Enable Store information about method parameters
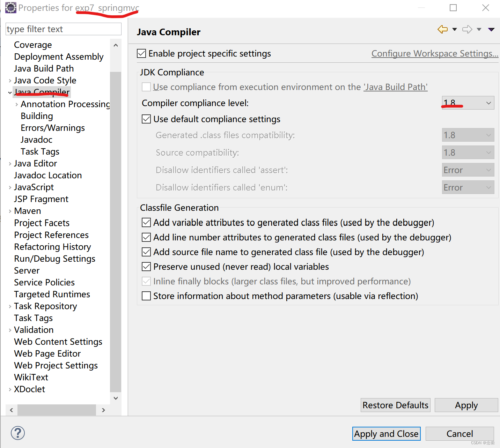The width and height of the screenshot is (500, 448). [x=146, y=296]
